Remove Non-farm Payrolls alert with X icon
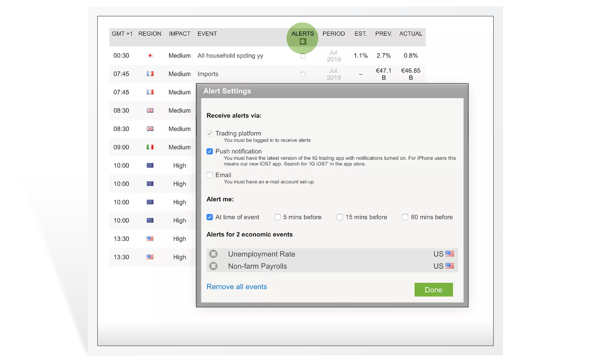 (x=213, y=266)
